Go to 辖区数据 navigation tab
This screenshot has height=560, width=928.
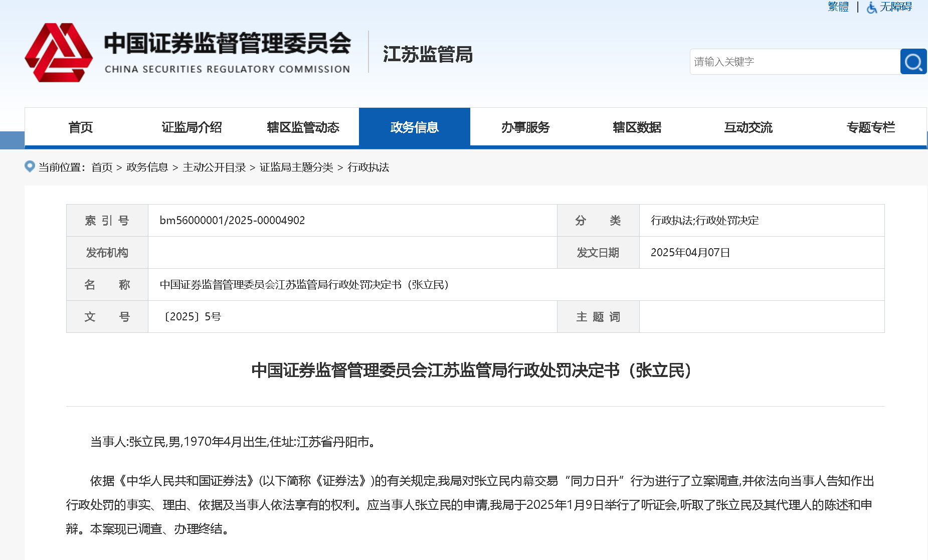click(x=637, y=127)
